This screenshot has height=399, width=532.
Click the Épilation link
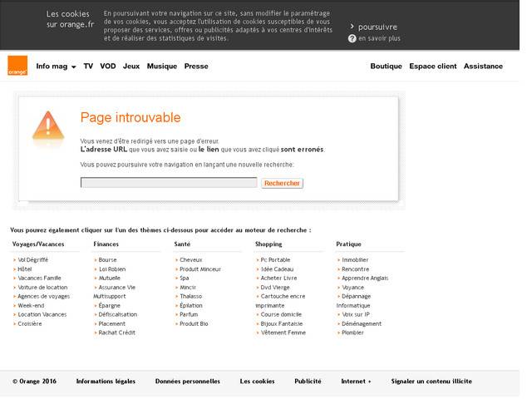tap(190, 306)
